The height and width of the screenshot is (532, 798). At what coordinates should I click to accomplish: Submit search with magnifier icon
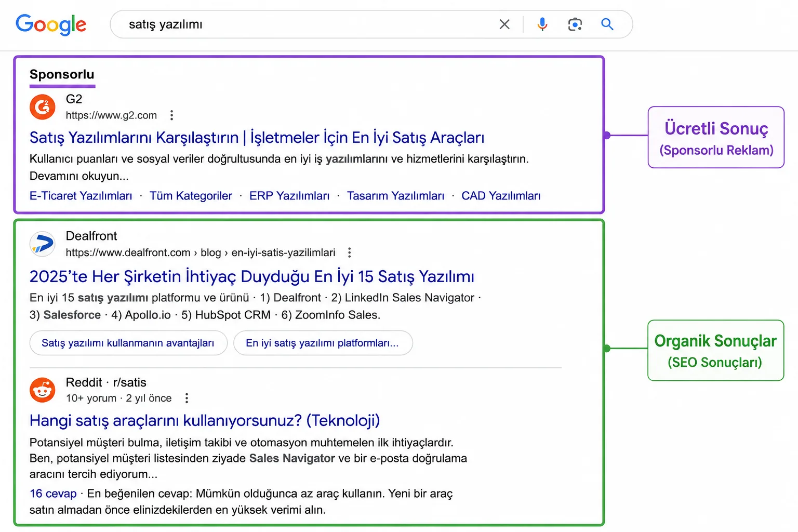pos(607,24)
